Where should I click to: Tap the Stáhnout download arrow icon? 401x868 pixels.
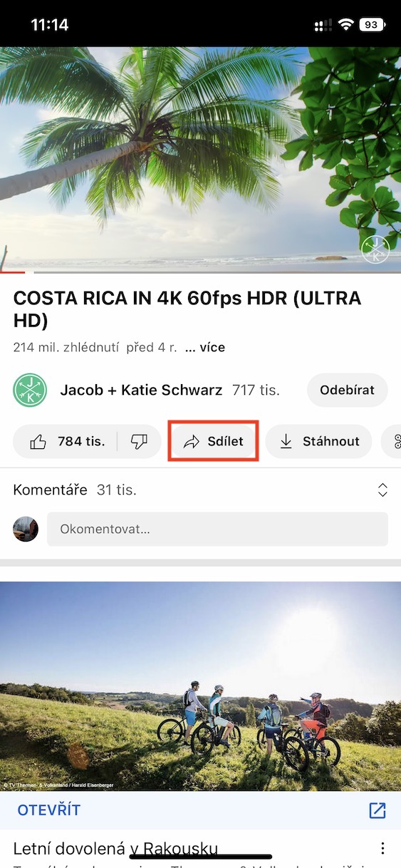click(286, 442)
